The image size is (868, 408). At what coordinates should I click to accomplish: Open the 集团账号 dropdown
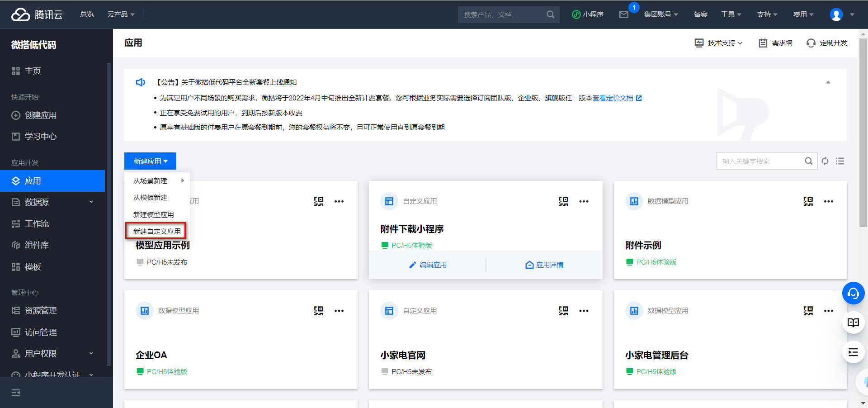coord(661,14)
